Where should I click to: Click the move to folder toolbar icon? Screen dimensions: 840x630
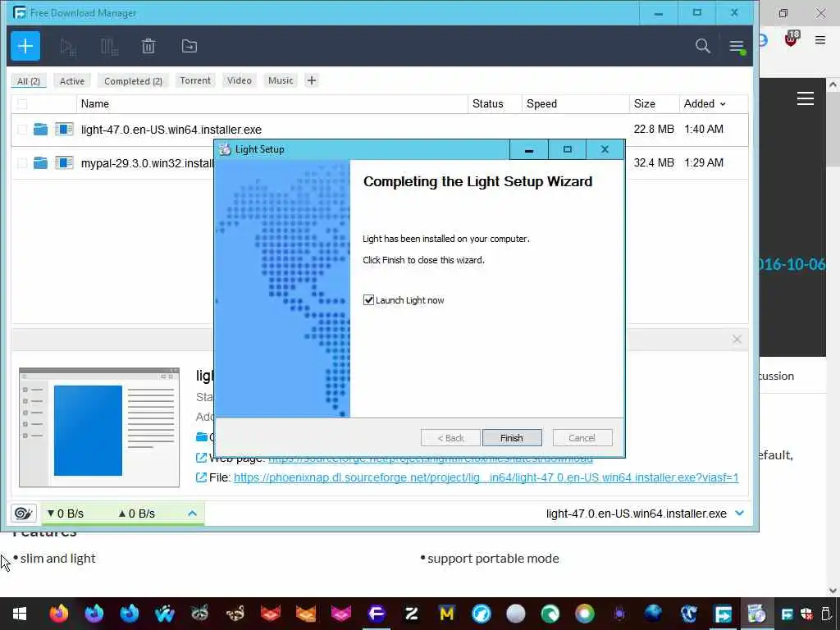189,46
